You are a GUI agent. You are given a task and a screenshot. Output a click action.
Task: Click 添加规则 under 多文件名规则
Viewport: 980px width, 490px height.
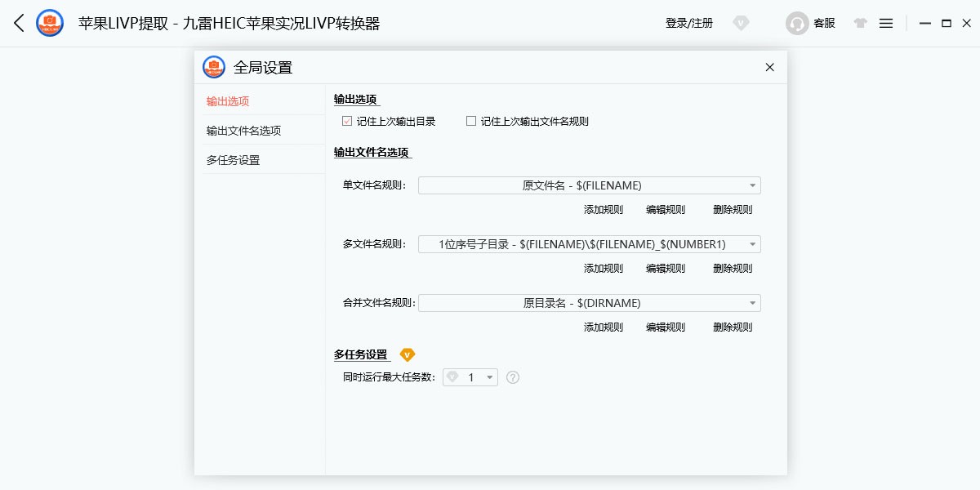coord(604,269)
